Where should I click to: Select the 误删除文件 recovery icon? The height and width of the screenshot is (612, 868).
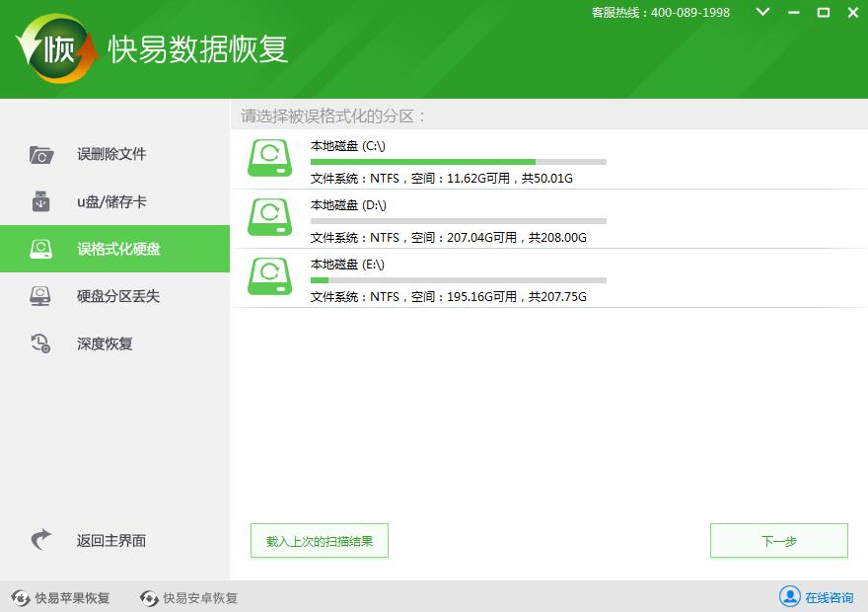(x=40, y=154)
